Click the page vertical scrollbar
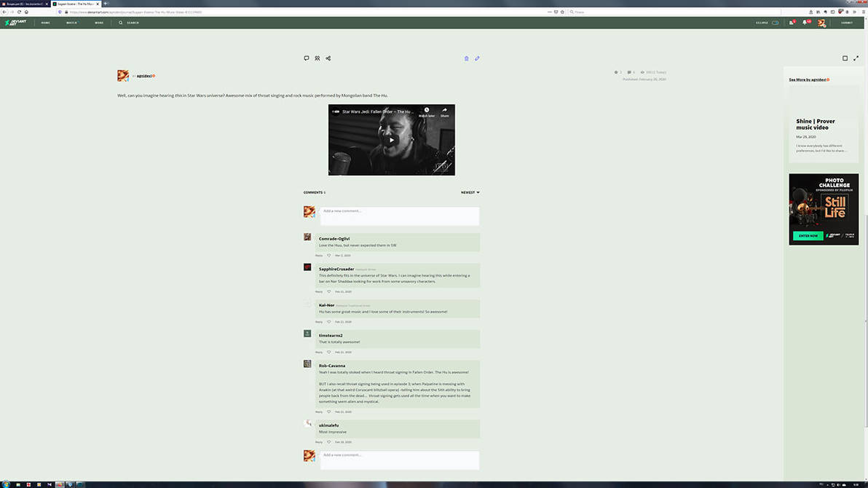This screenshot has width=868, height=488. coord(866,321)
